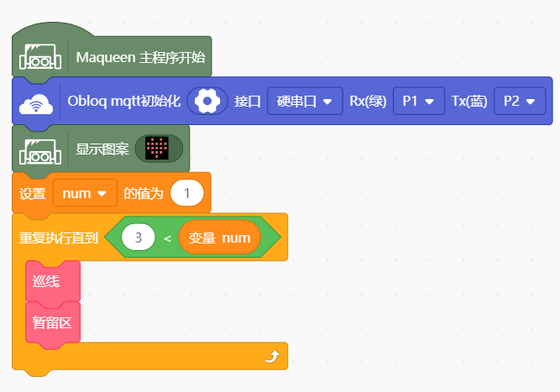Click the 重复执行直到 label

tap(59, 238)
